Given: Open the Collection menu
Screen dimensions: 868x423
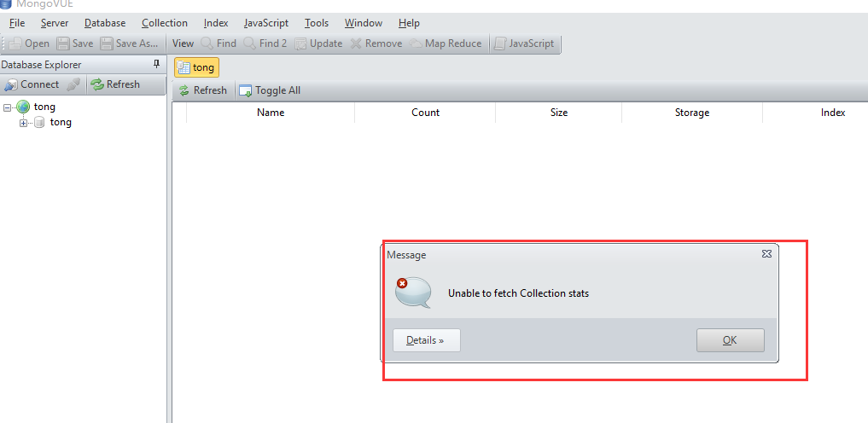Looking at the screenshot, I should point(165,23).
